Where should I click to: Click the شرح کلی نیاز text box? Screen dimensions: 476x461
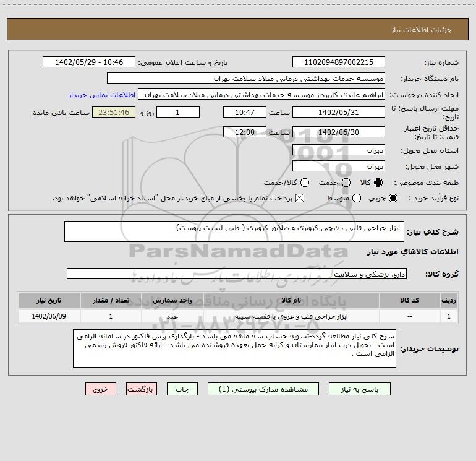(234, 231)
